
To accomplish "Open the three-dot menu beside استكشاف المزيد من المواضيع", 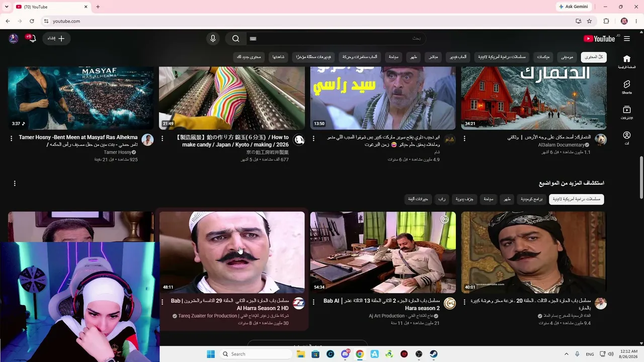I will point(15,184).
